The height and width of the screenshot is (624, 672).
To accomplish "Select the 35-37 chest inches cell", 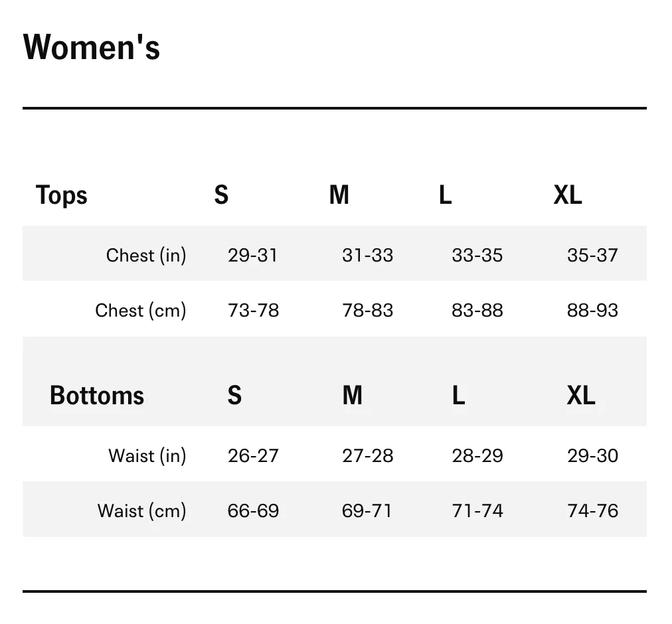I will (592, 255).
